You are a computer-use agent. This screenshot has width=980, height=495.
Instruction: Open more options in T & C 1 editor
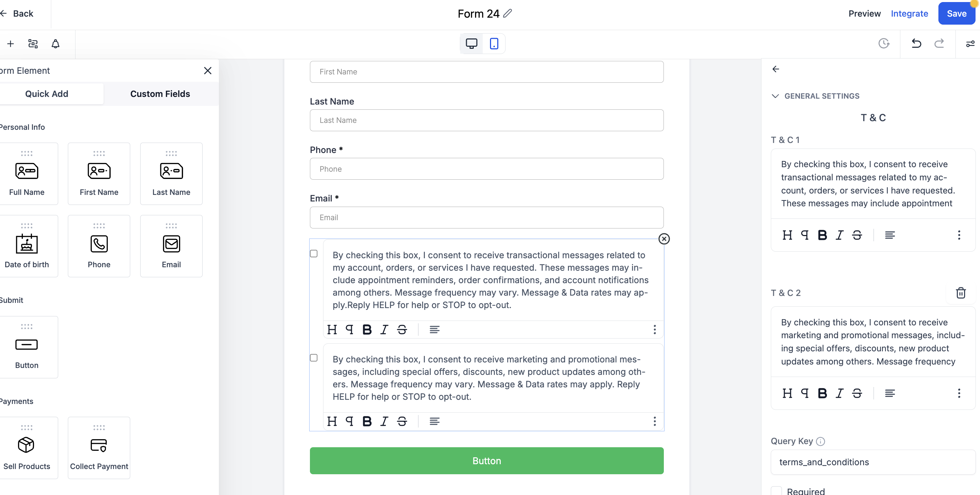coord(959,235)
